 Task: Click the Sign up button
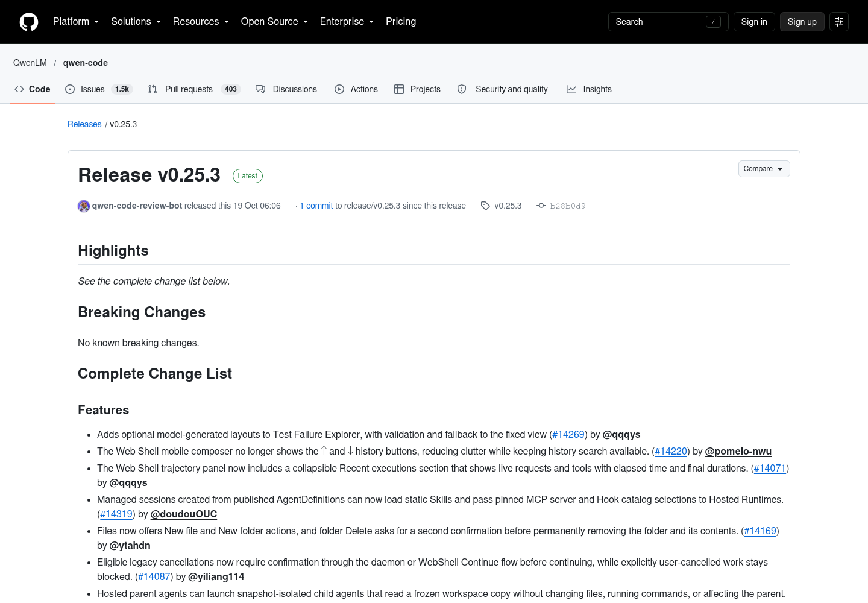pyautogui.click(x=802, y=22)
